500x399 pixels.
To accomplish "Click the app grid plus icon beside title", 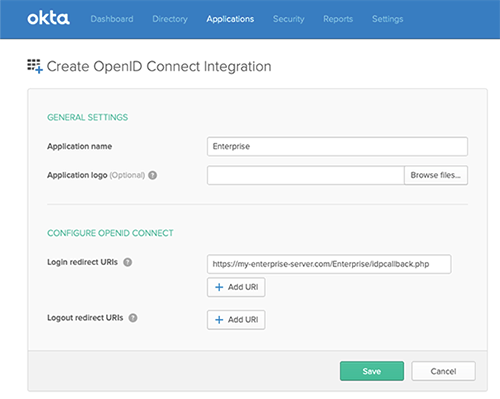I will pos(35,66).
